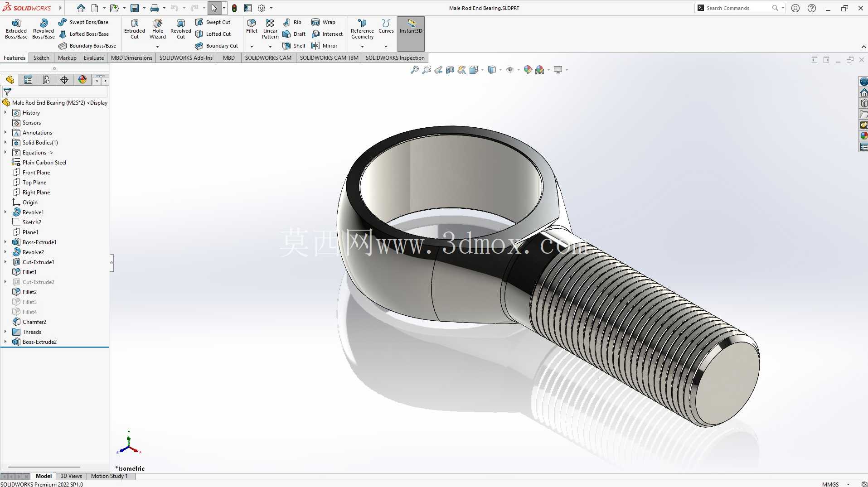The image size is (868, 487).
Task: Choose the Swept Boss/Base feature
Action: tap(83, 22)
